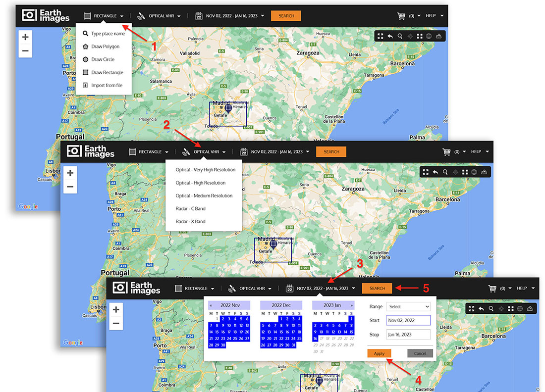Go to previous month before 2022 Nov
The image size is (545, 392).
[x=211, y=305]
